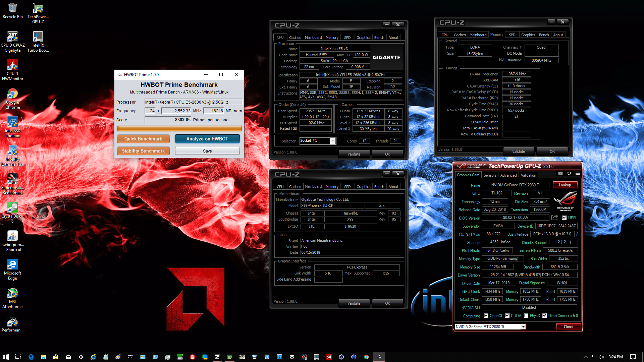Switch to Sensors tab in GPU-Z
This screenshot has height=362, width=644.
(x=490, y=175)
